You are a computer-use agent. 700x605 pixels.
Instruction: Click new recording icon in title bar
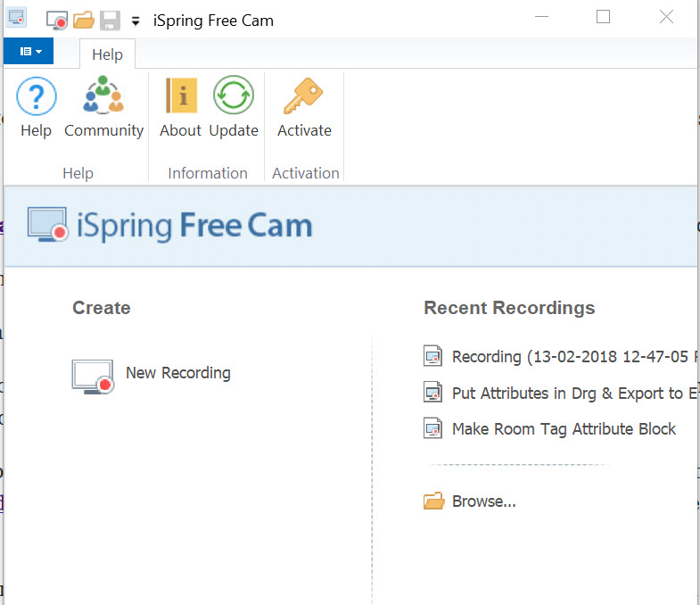click(x=57, y=20)
